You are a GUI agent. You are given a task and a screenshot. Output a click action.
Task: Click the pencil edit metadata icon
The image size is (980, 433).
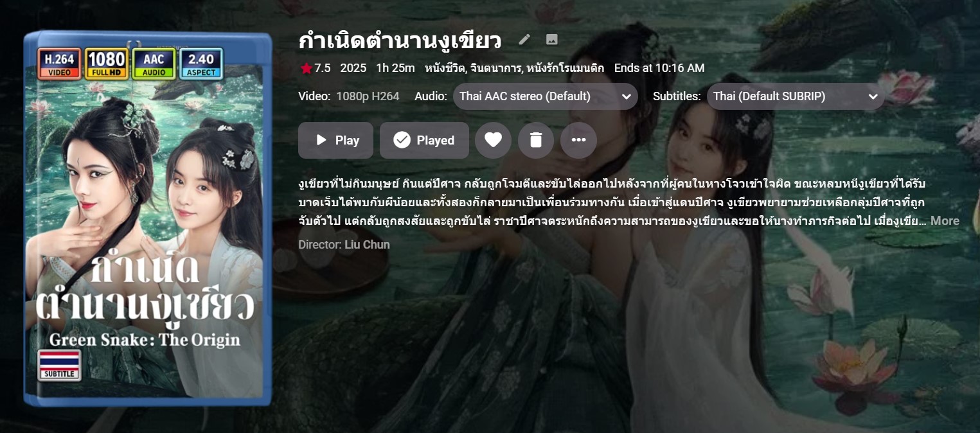524,40
